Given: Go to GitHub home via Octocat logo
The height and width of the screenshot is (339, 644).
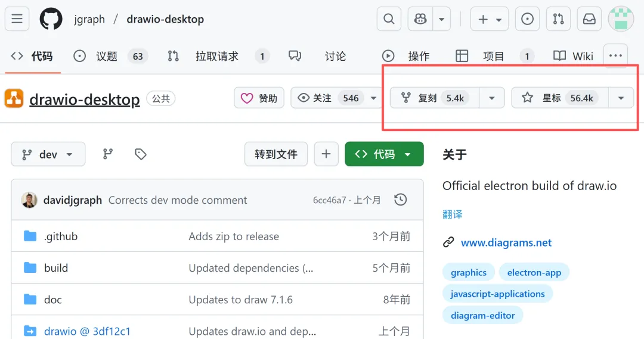Looking at the screenshot, I should coord(51,19).
